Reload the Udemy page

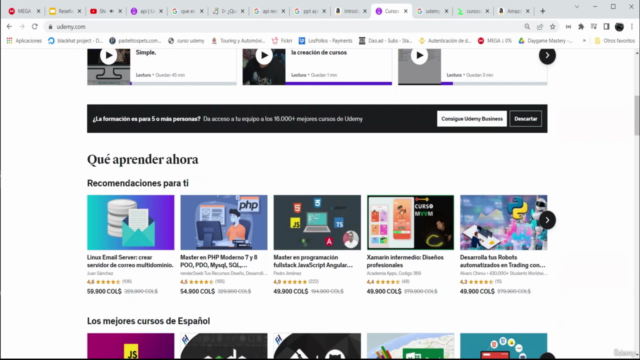(x=35, y=27)
